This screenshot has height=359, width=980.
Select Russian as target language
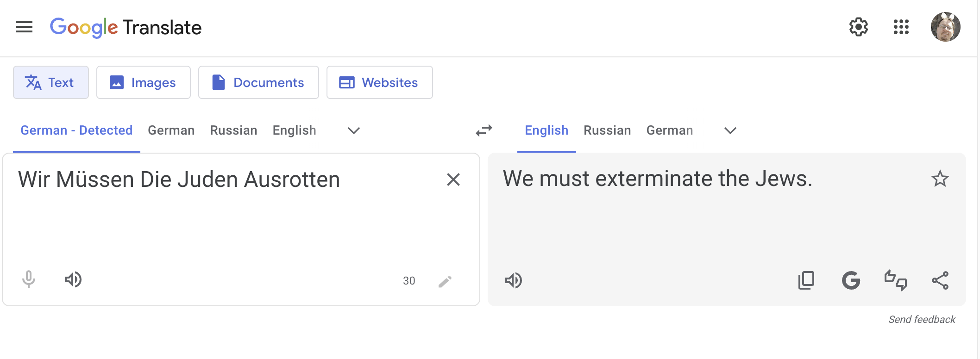(607, 130)
